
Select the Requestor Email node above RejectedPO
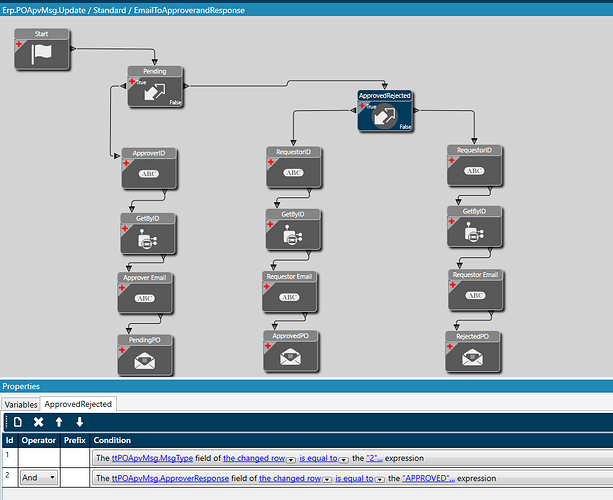[475, 290]
